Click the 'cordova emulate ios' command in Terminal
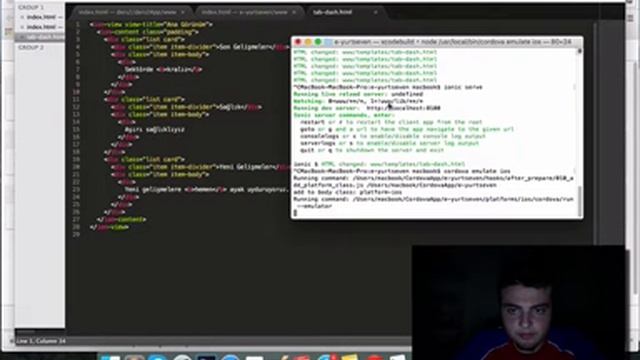 (477, 171)
